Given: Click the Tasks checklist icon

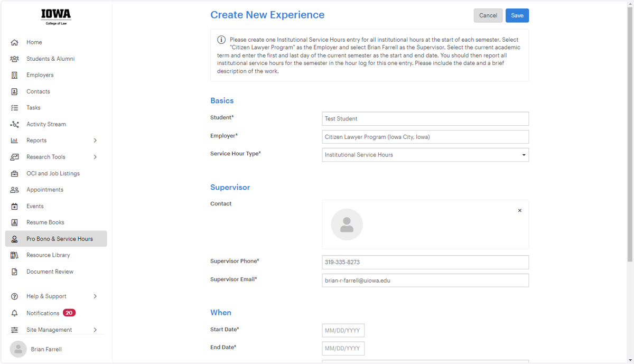Looking at the screenshot, I should pos(14,108).
